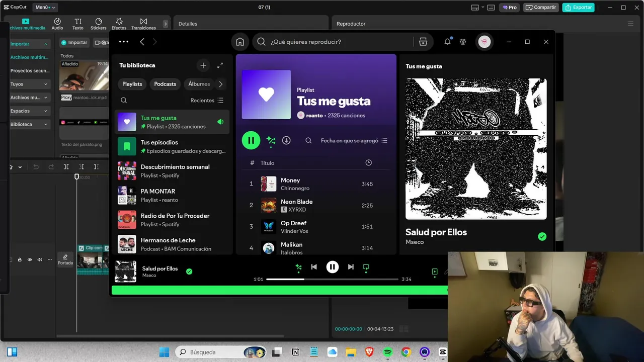Pause playback in bottom player bar

coord(333,267)
